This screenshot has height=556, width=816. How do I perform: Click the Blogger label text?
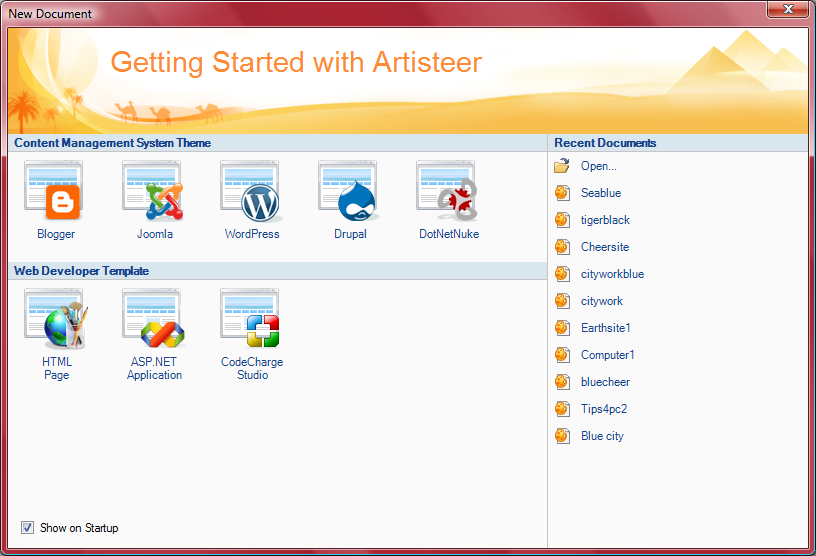pos(56,234)
